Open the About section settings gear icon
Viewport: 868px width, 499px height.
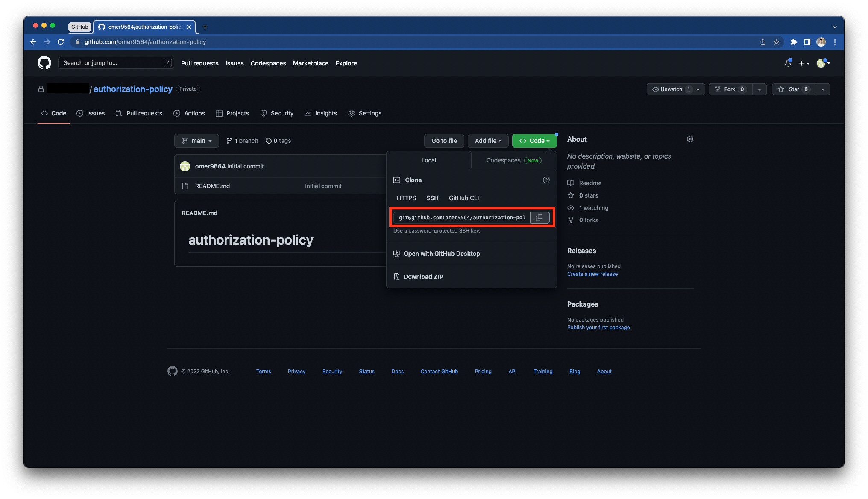point(690,139)
